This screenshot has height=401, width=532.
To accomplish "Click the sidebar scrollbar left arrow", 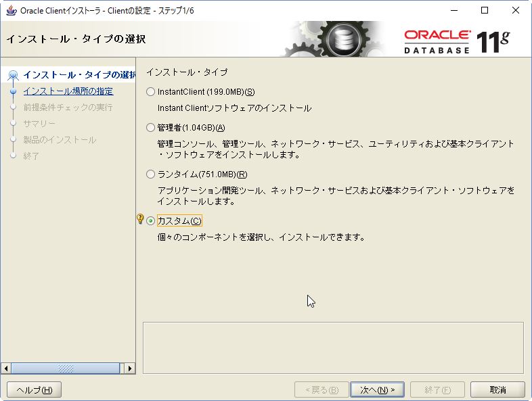I will tap(6, 369).
